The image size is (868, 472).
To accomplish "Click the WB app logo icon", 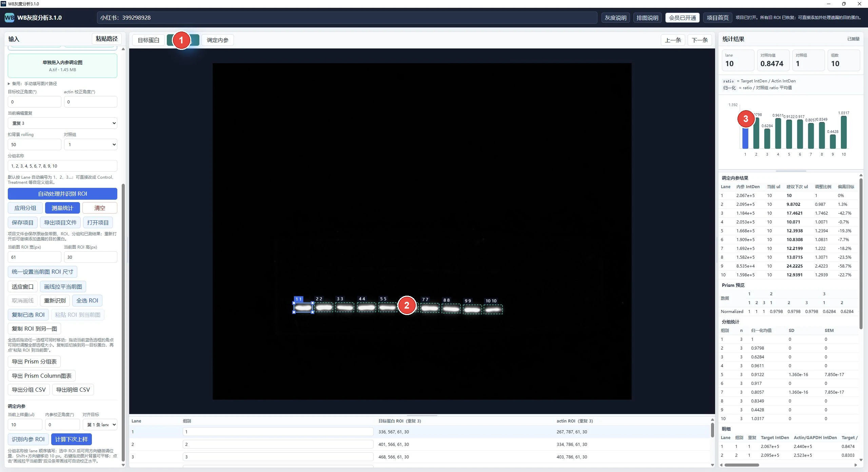I will 9,18.
